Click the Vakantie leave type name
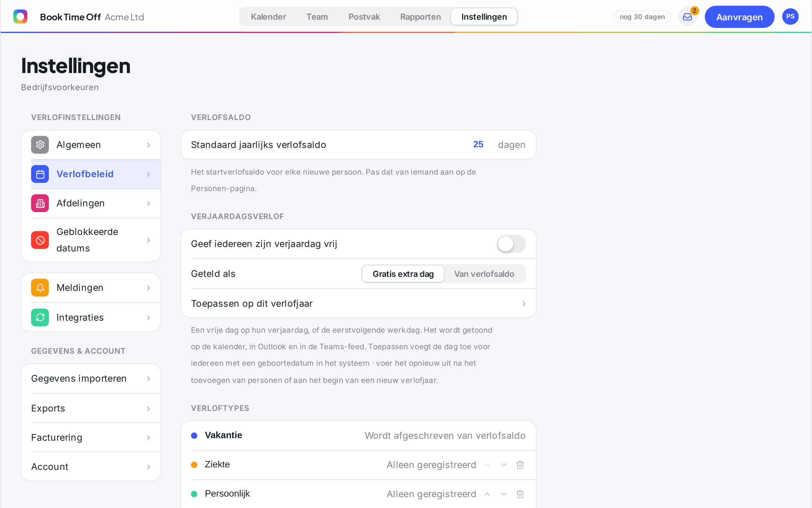Viewport: 812px width, 508px height. click(223, 435)
